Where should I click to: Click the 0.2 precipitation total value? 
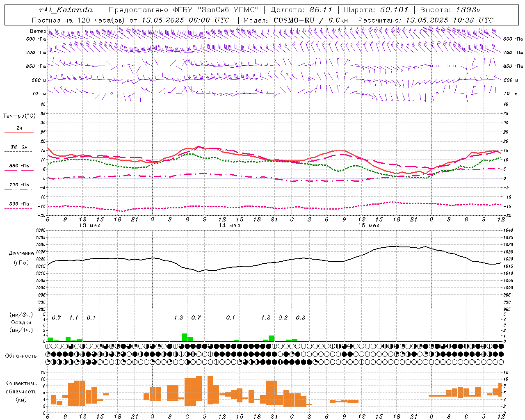click(x=283, y=317)
